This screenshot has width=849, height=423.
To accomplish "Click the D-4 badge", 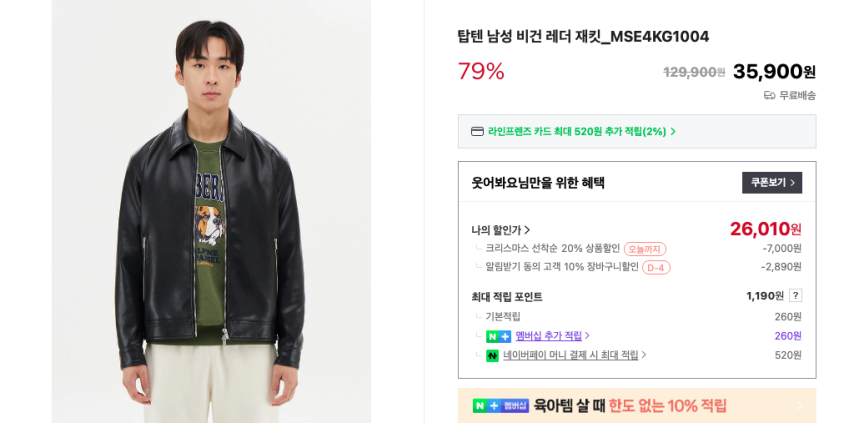I will pos(656,268).
